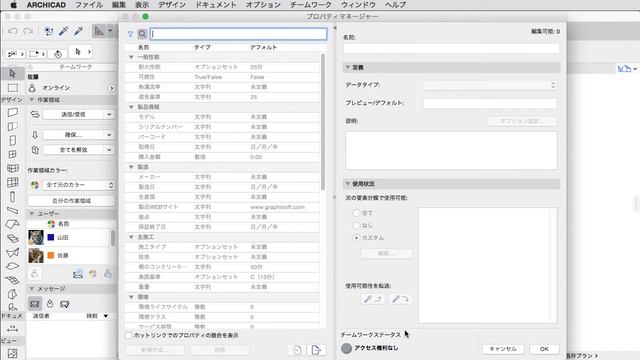Collapse the 定義 section on the right

(348, 67)
